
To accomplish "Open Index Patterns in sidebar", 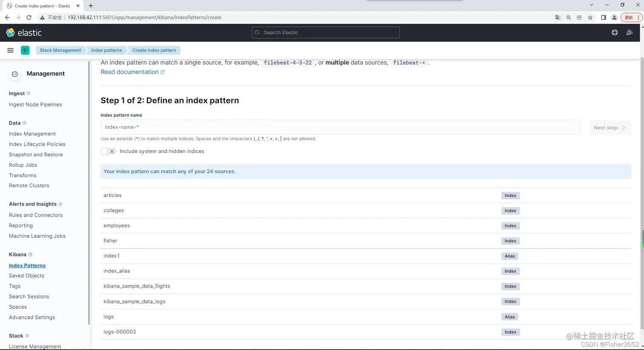I will [x=27, y=265].
